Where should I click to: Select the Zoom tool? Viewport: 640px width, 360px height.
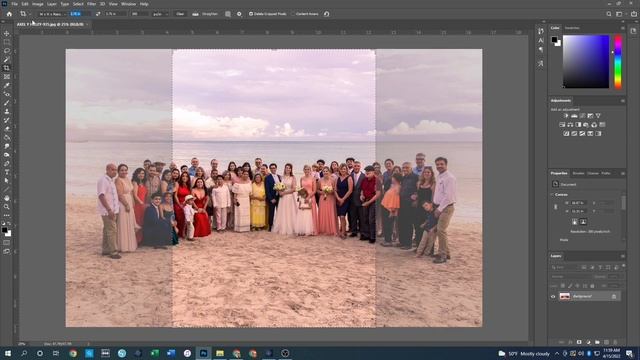coord(7,207)
